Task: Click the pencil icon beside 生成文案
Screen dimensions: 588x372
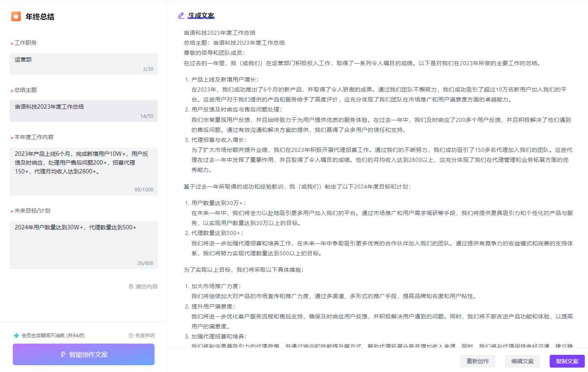Action: (x=181, y=16)
